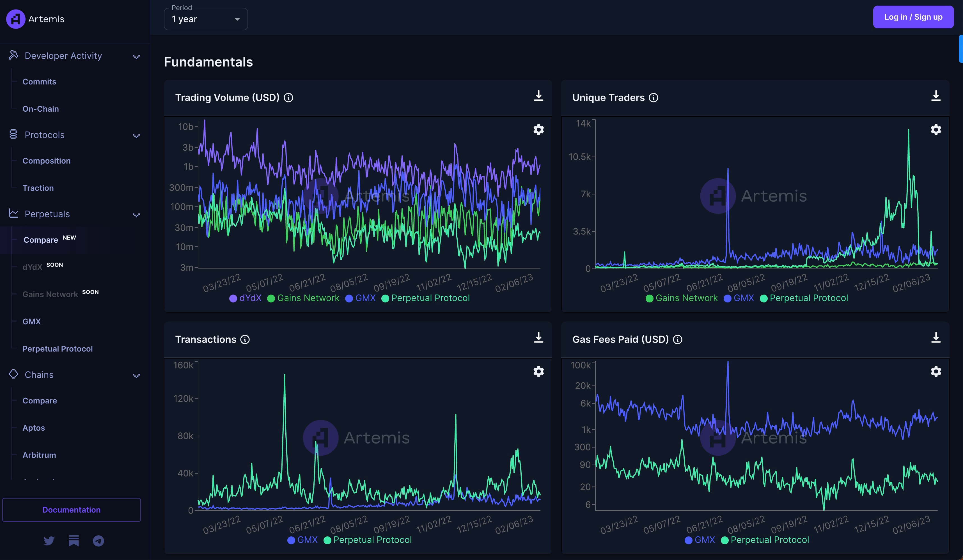Select GMX in the Perpetuals sidebar

(x=32, y=321)
